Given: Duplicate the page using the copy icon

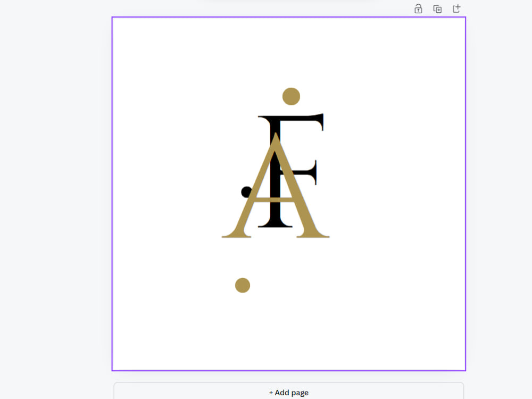Looking at the screenshot, I should coord(437,9).
